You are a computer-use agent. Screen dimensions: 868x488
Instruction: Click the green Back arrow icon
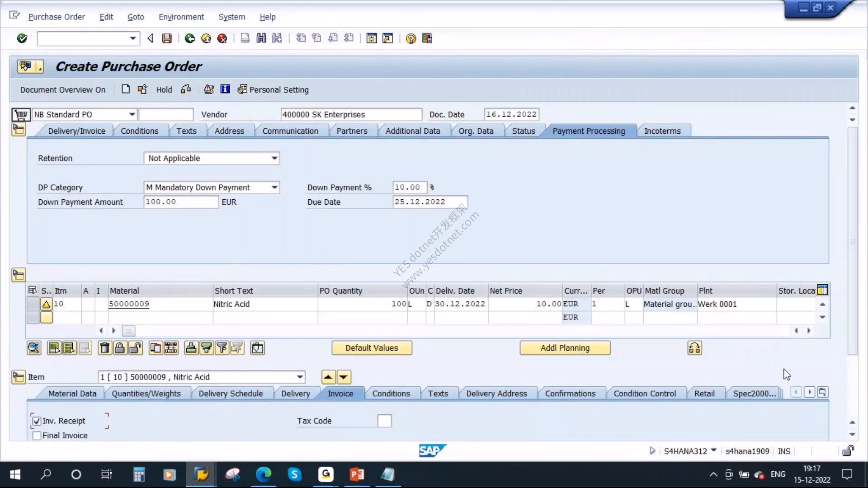(190, 38)
